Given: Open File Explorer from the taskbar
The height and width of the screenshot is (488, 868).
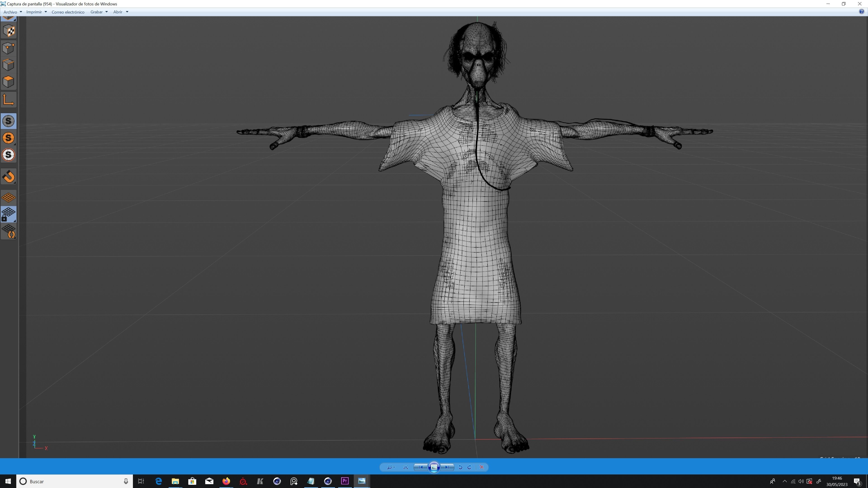Looking at the screenshot, I should (x=175, y=481).
